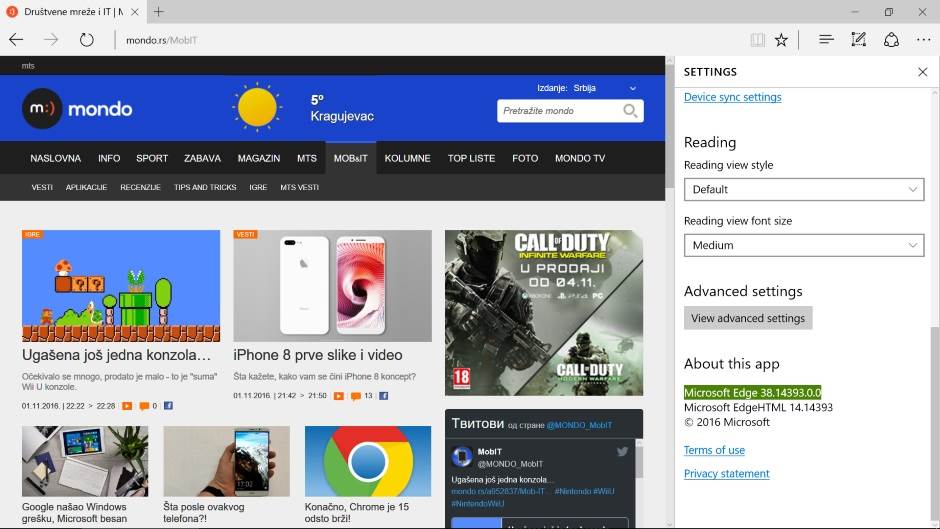The width and height of the screenshot is (940, 529).
Task: Refresh the page with the reload icon
Action: pyautogui.click(x=87, y=40)
